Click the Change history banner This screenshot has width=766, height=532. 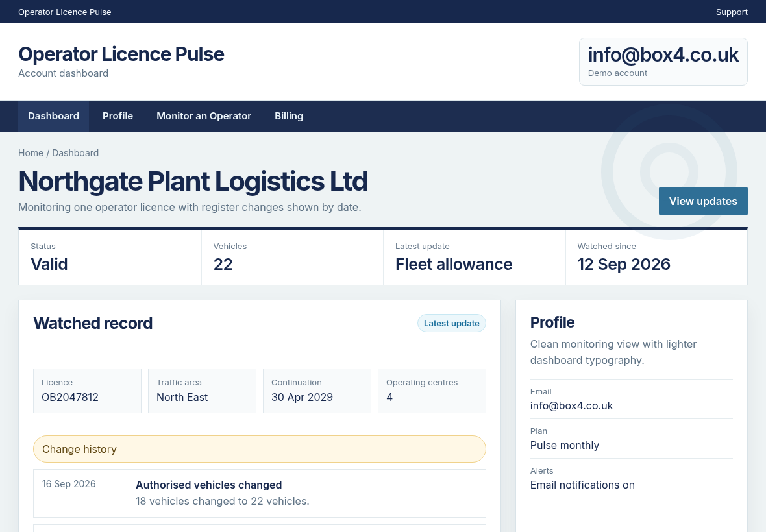tap(260, 449)
